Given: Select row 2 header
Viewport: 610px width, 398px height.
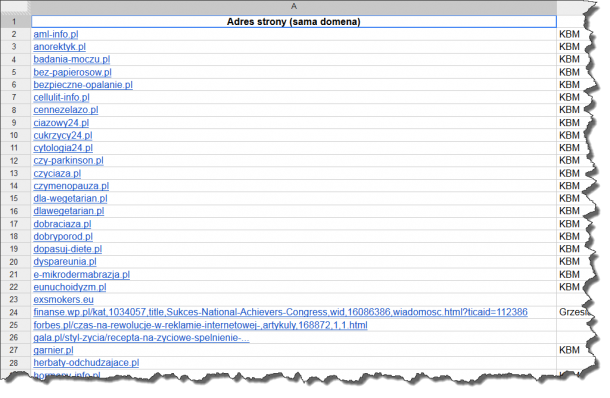Looking at the screenshot, I should (15, 34).
